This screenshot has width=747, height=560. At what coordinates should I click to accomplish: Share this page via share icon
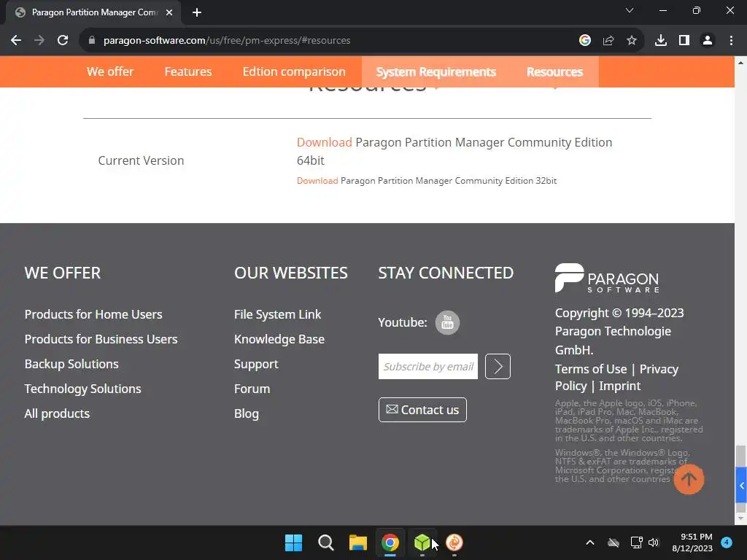tap(608, 41)
